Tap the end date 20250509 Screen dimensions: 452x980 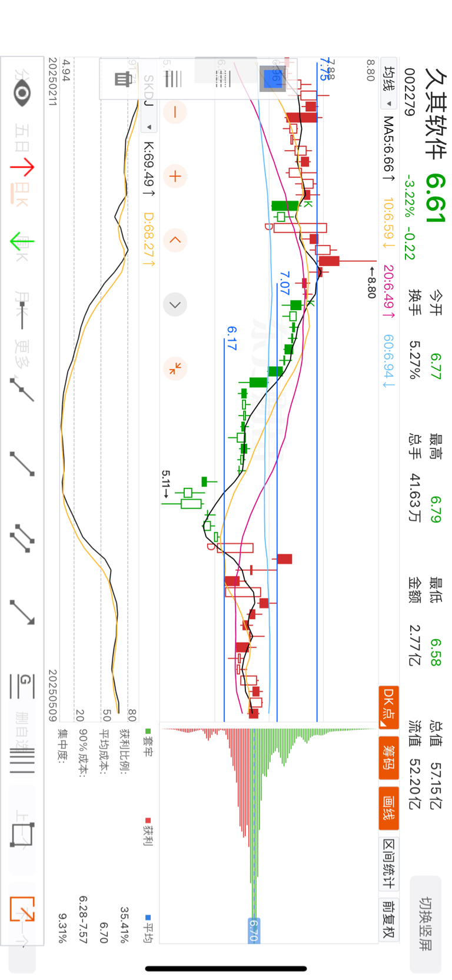pos(52,696)
